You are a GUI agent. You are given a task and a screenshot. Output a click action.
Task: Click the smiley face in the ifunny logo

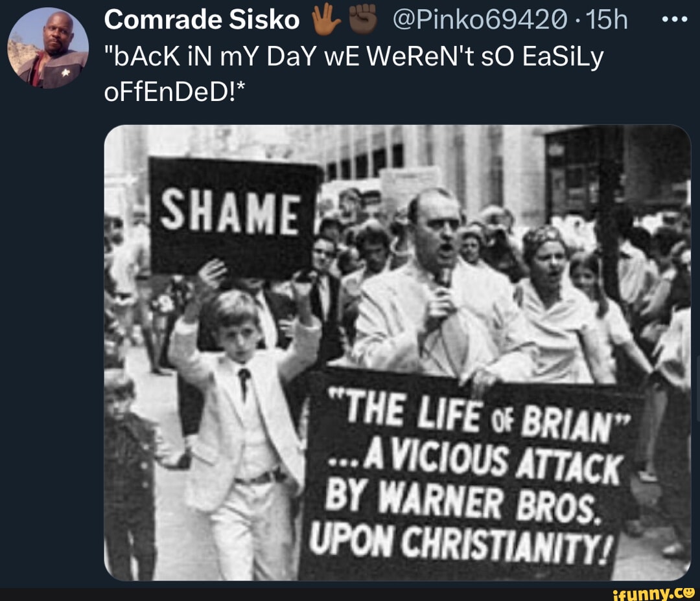pyautogui.click(x=689, y=593)
